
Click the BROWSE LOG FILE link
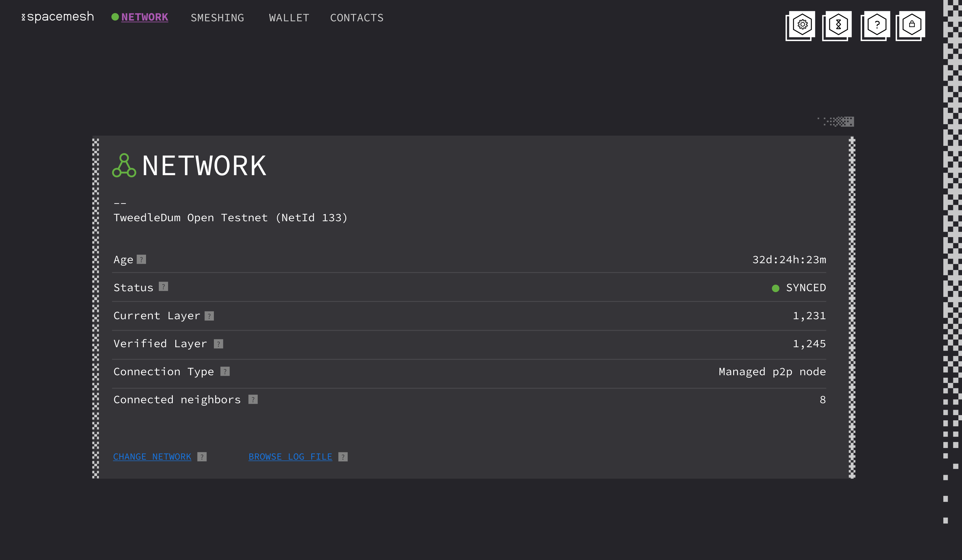click(290, 456)
